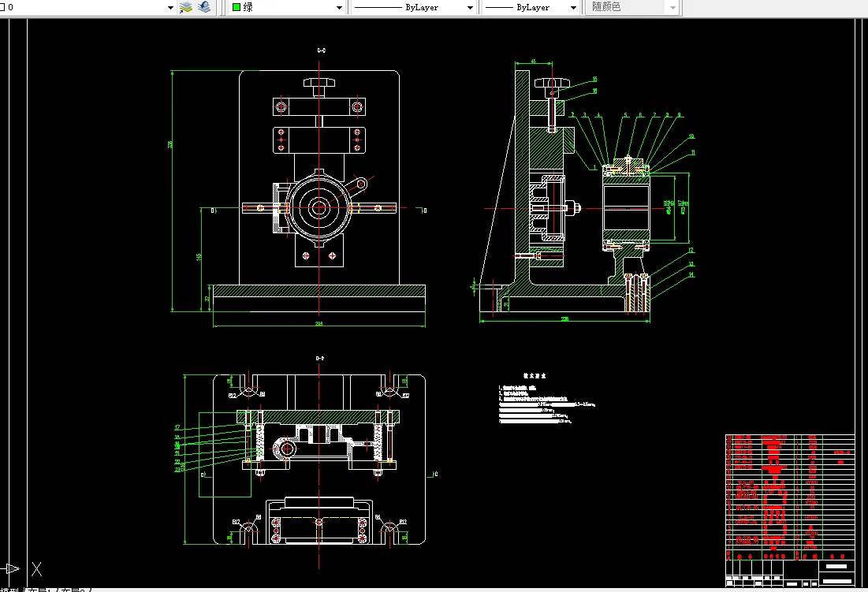
Task: Expand the linetype ByLayer dropdown arrow
Action: click(x=470, y=8)
